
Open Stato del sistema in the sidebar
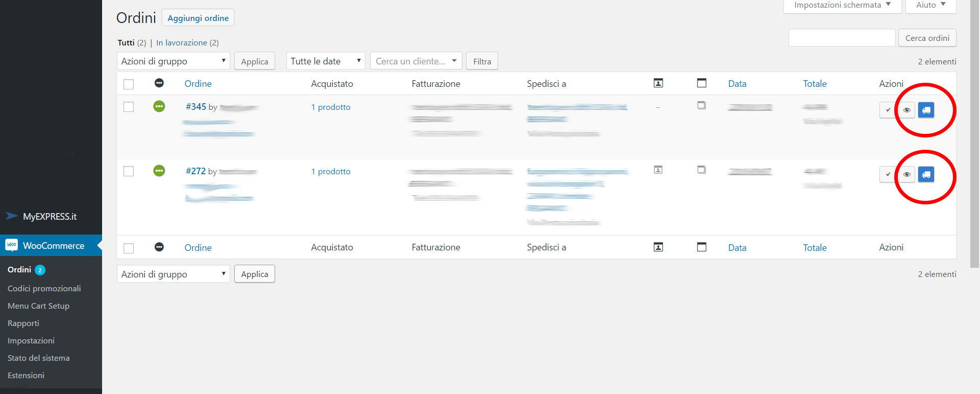pyautogui.click(x=39, y=358)
